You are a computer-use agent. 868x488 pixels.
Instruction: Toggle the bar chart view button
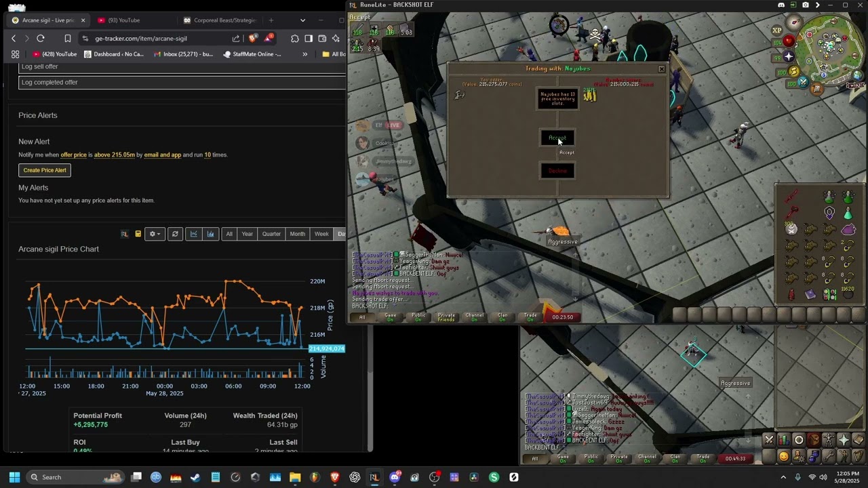[x=210, y=234]
